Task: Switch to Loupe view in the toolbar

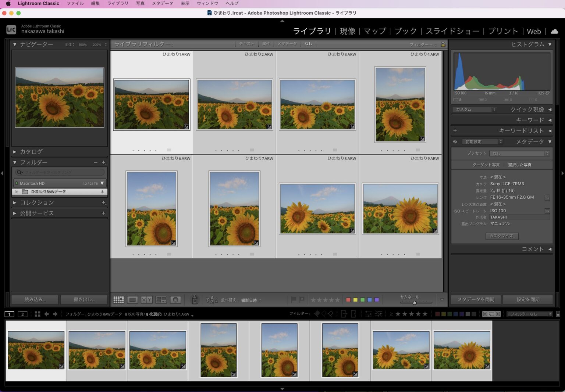Action: pos(132,300)
